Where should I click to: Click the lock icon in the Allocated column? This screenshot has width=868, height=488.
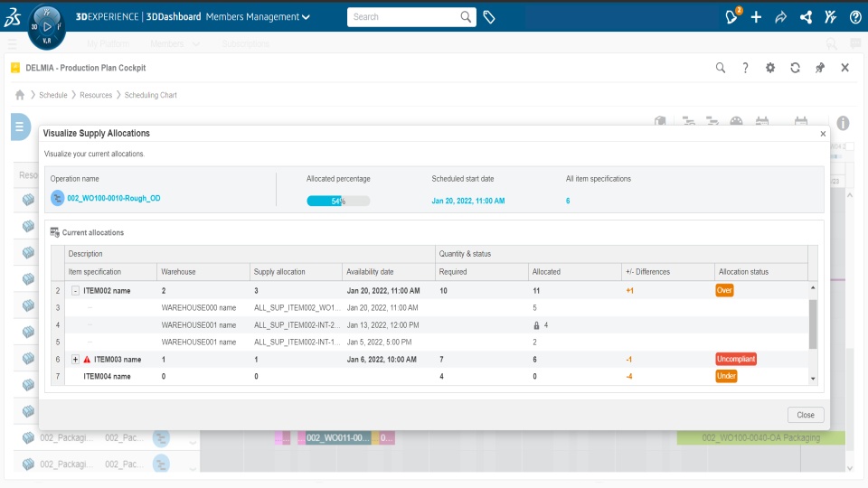(536, 325)
